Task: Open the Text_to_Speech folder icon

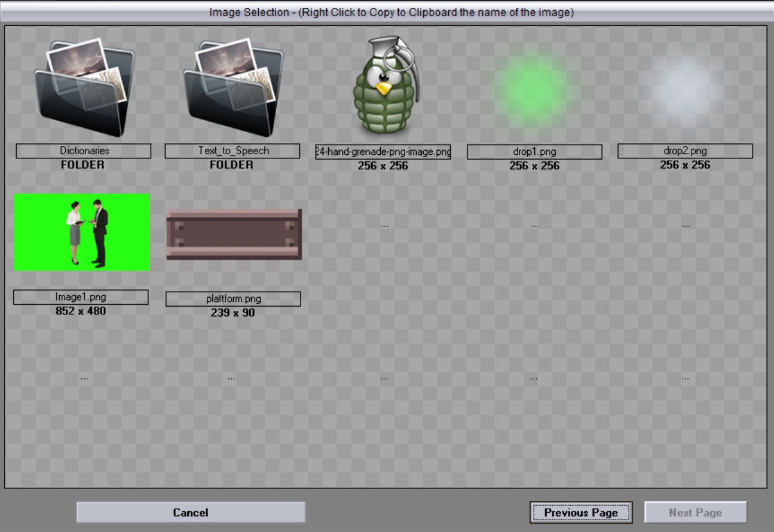Action: [x=232, y=87]
